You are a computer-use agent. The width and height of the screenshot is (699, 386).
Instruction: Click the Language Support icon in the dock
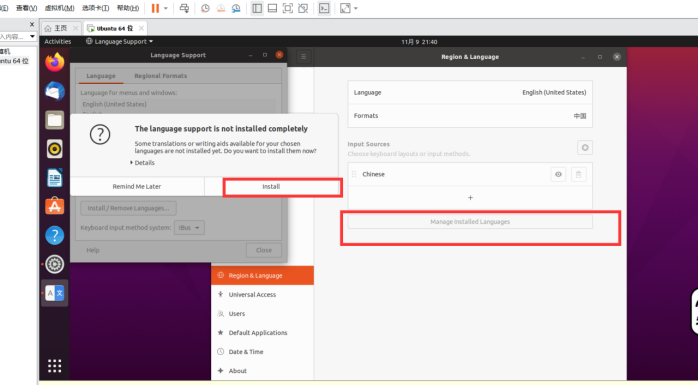54,293
